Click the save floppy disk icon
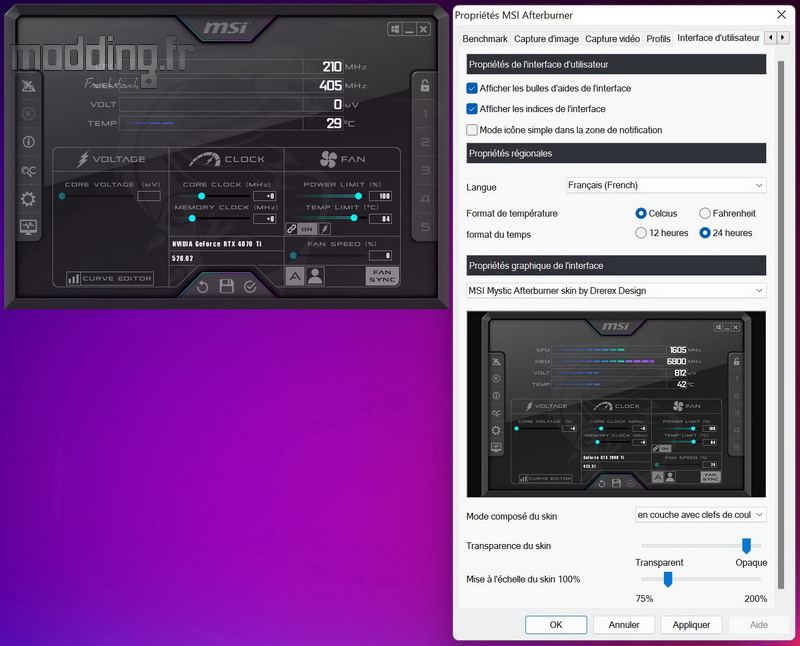This screenshot has height=646, width=800. pos(227,286)
